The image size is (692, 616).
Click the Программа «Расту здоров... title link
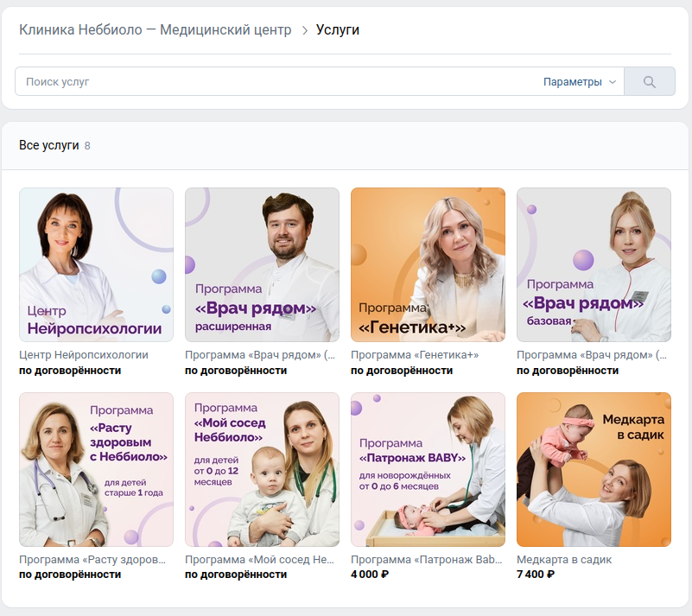[x=92, y=560]
